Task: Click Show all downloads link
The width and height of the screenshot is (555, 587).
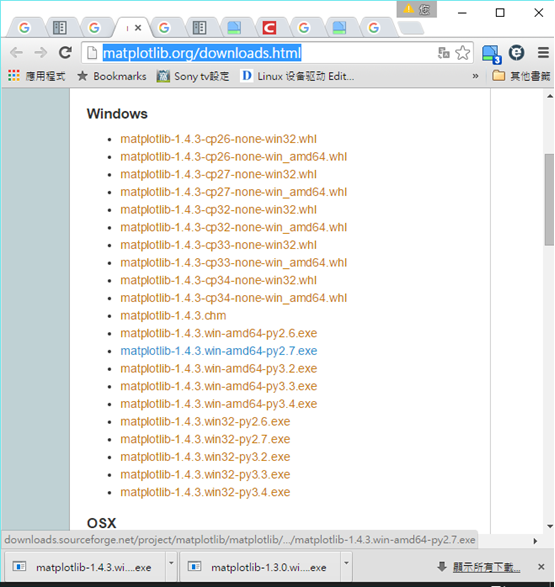Action: (486, 567)
